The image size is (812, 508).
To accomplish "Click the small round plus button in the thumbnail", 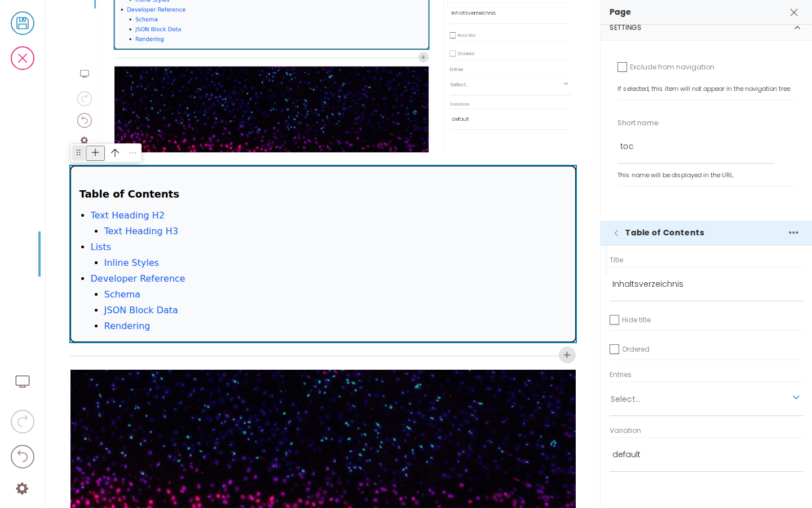I will [423, 57].
